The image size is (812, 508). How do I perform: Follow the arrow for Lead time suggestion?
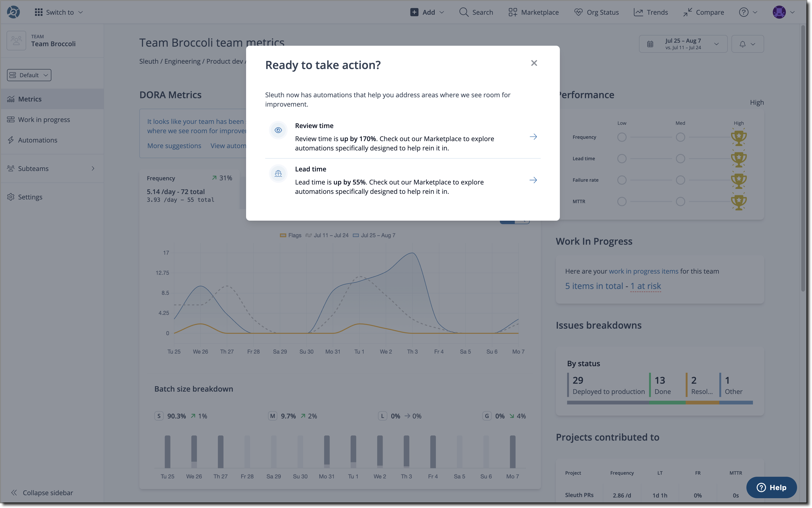(533, 180)
